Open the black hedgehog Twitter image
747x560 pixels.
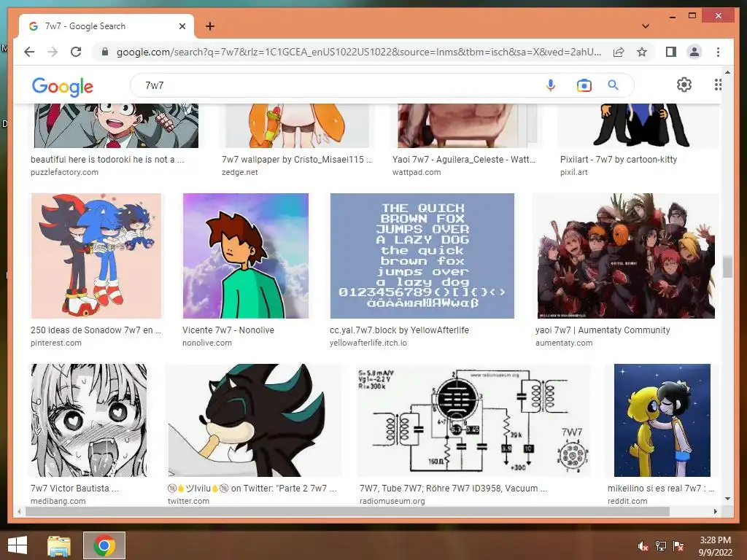pos(254,421)
